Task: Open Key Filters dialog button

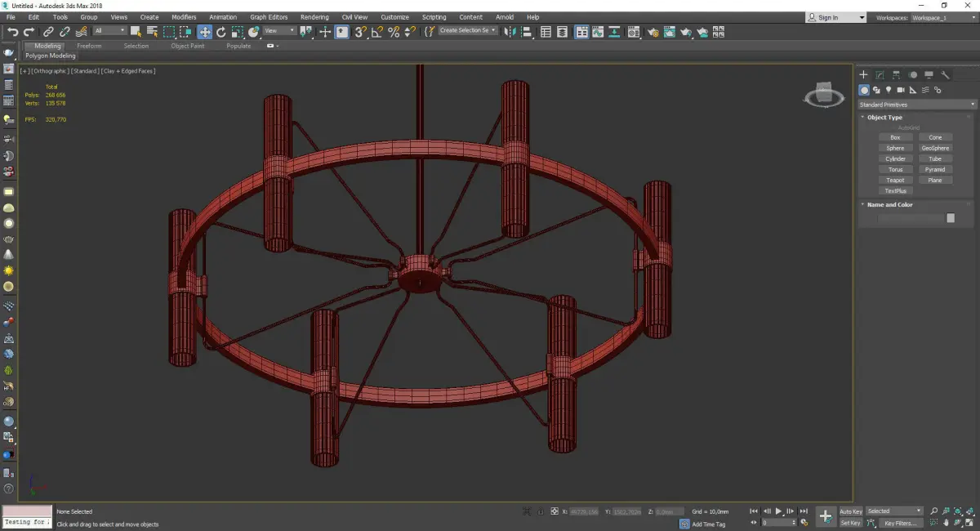Action: 900,523
